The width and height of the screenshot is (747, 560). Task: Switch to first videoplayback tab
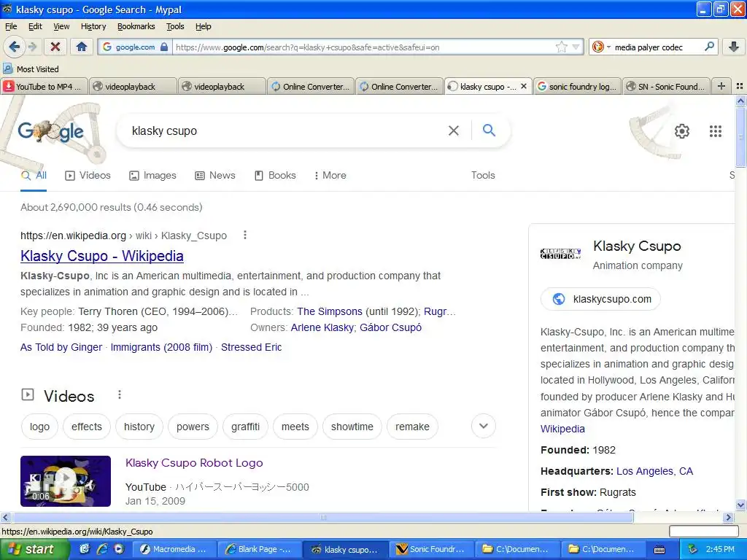click(x=133, y=86)
